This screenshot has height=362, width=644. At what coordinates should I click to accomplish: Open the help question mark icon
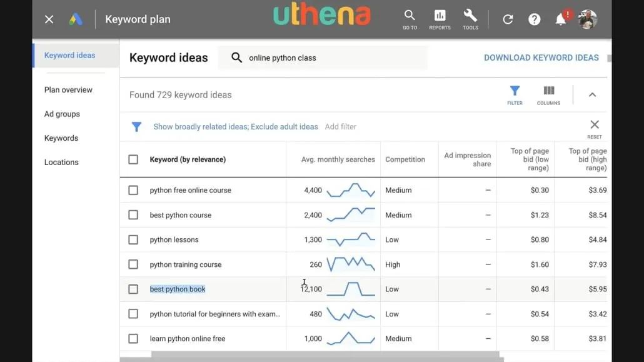[x=535, y=19]
